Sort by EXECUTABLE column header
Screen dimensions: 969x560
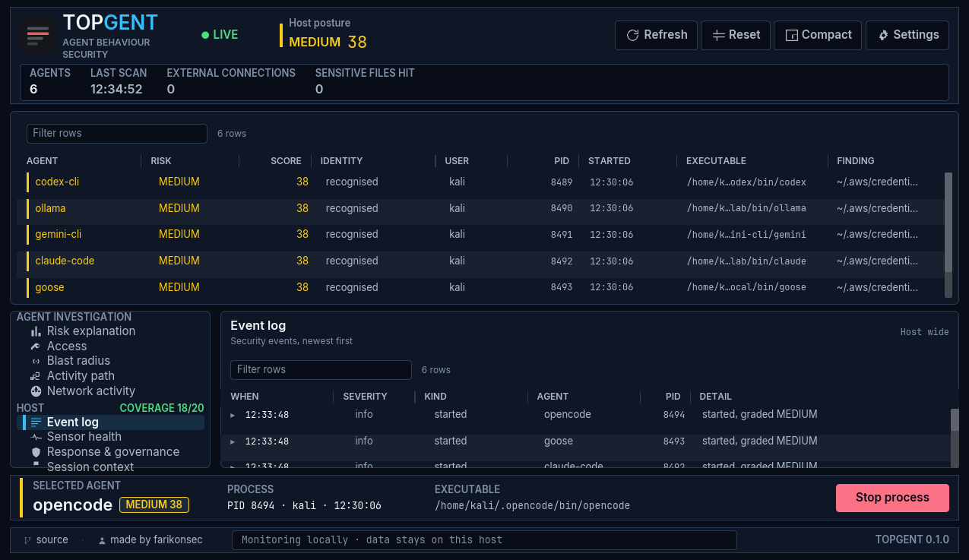pos(716,161)
